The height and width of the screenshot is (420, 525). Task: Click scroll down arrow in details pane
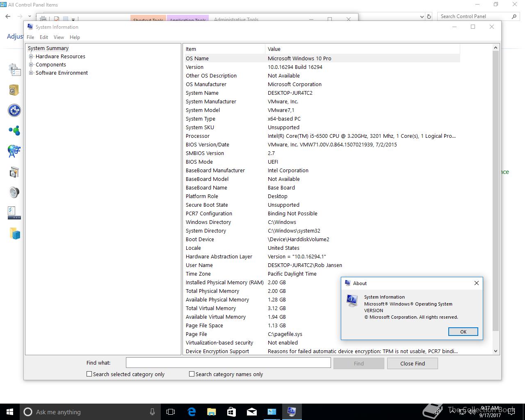click(495, 351)
